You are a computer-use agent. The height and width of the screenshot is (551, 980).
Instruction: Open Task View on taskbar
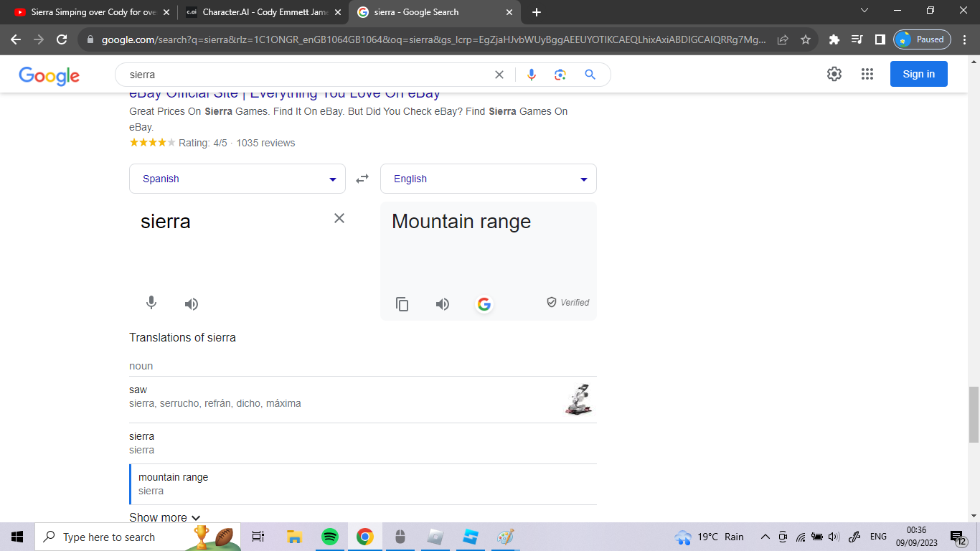pyautogui.click(x=258, y=537)
